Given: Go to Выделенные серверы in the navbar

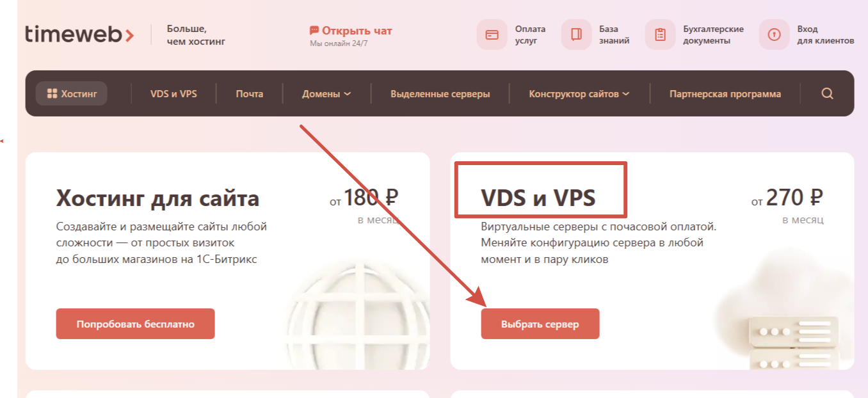Looking at the screenshot, I should (440, 93).
